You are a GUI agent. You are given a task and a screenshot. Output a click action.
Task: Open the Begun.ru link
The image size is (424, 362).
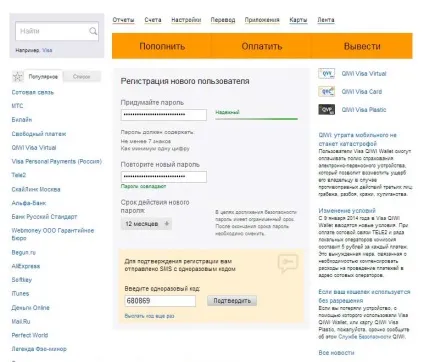tap(23, 252)
